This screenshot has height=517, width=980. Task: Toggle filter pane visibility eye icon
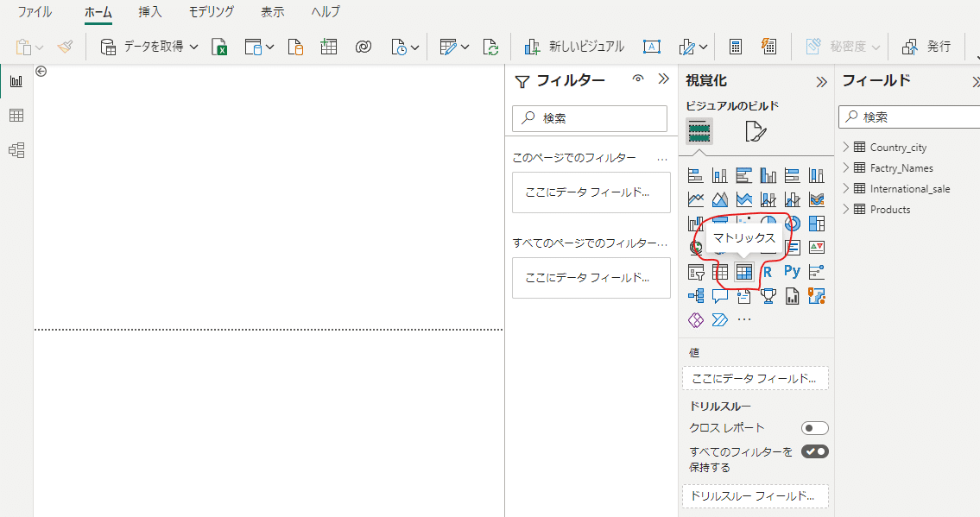[637, 79]
